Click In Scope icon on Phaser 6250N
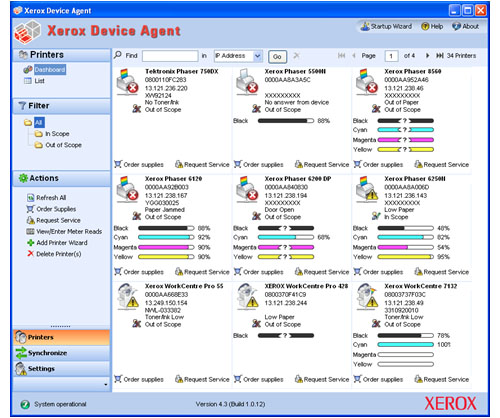 376,216
